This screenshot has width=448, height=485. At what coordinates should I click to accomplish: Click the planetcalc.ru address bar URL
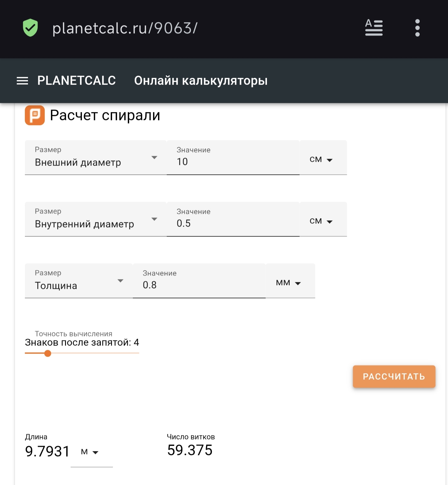[x=125, y=28]
